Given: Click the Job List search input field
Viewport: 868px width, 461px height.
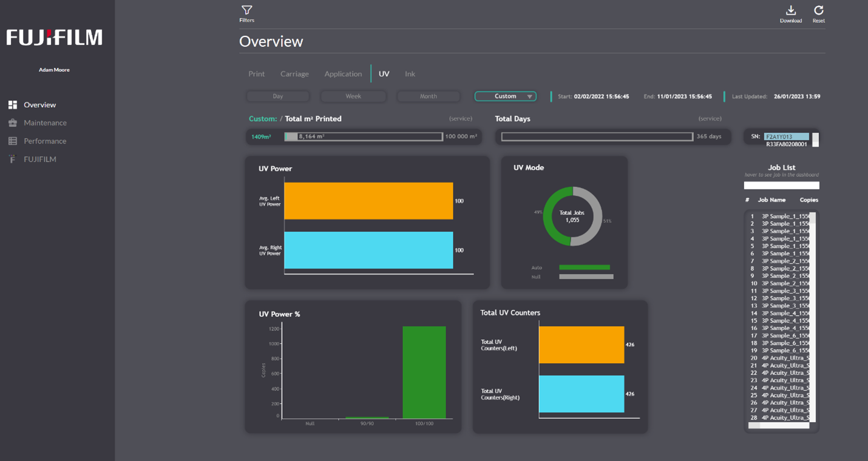Looking at the screenshot, I should 781,185.
